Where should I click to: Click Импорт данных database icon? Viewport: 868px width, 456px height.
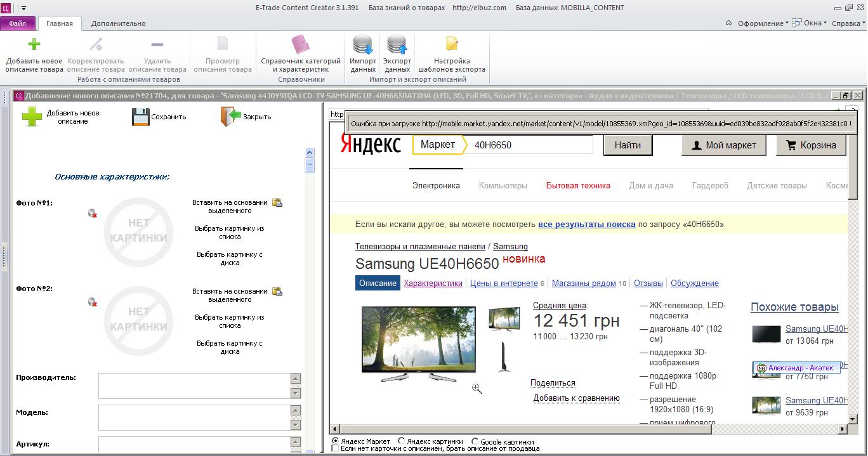363,44
